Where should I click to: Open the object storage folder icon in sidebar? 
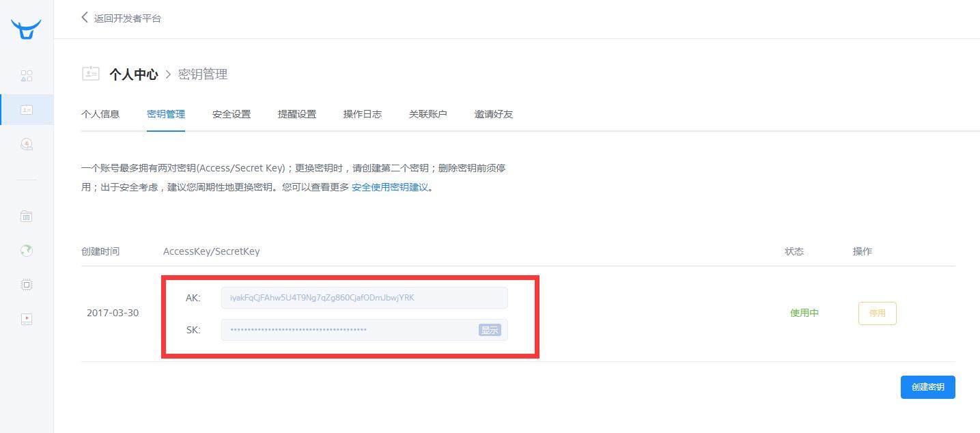coord(27,216)
